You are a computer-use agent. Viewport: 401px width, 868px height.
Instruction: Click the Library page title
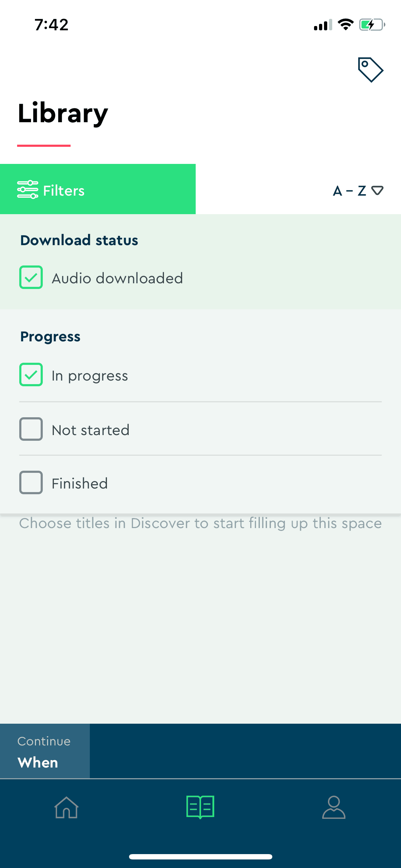click(x=62, y=112)
